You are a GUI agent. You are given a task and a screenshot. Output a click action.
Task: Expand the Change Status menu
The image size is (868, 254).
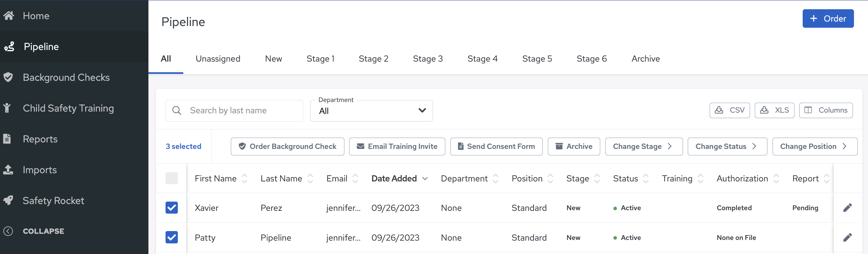pos(727,147)
